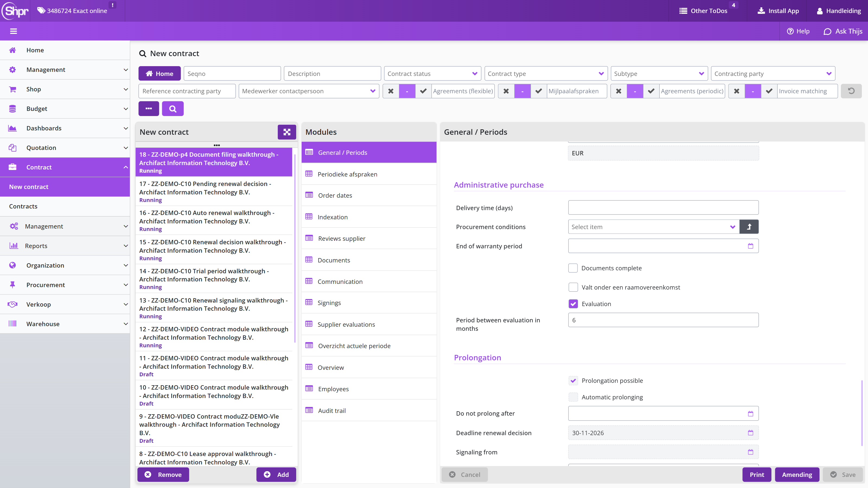Click upload arrow beside Procurement conditions

pos(749,227)
